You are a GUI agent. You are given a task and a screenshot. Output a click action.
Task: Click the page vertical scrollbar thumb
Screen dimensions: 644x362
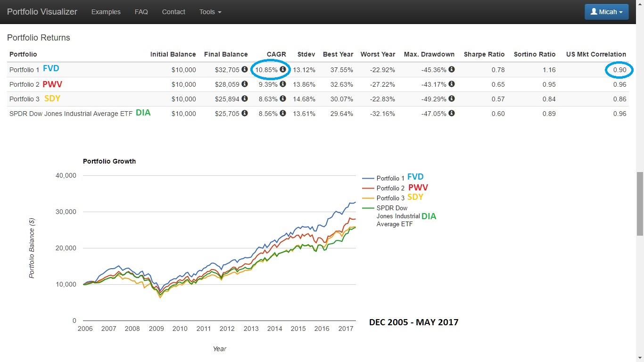pos(640,204)
